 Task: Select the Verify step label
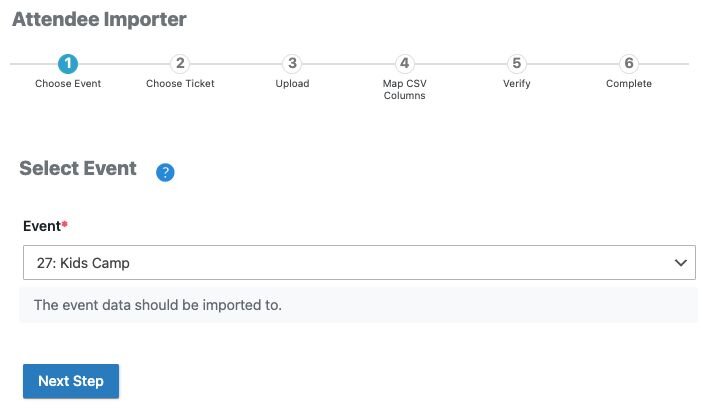pos(517,84)
